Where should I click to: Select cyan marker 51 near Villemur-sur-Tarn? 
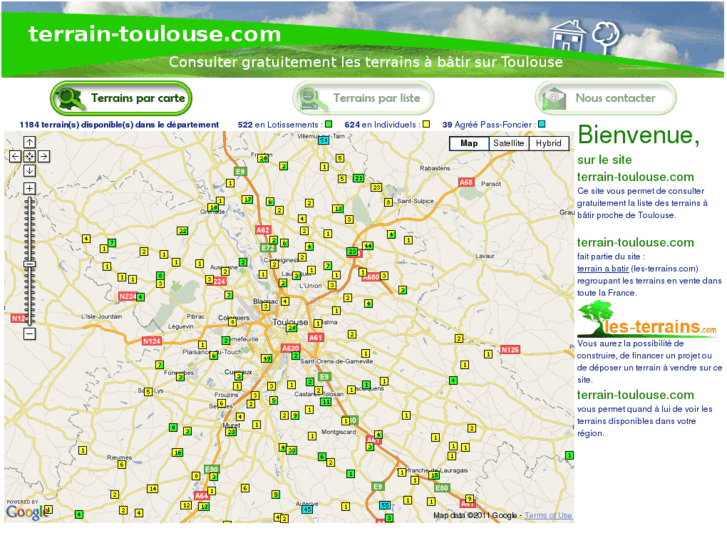[x=324, y=140]
